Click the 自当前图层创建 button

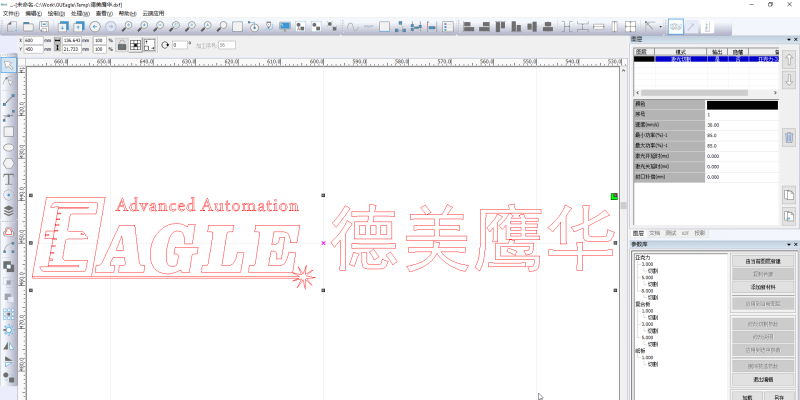(763, 261)
